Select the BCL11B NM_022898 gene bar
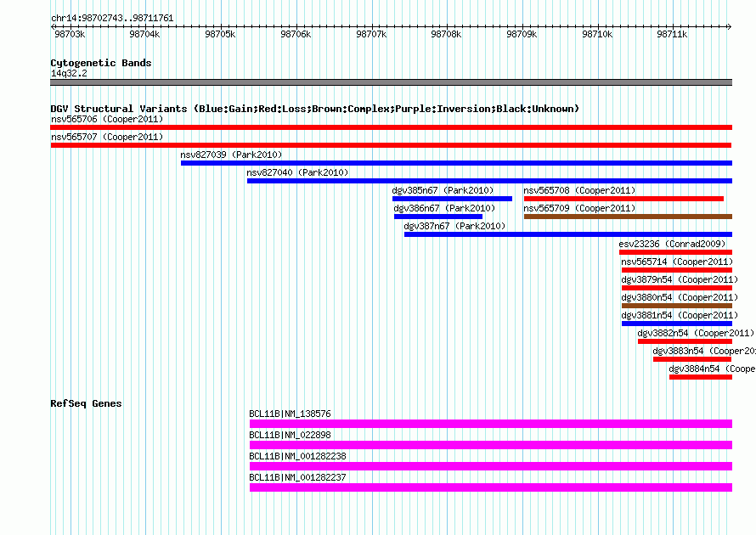This screenshot has width=756, height=535. pyautogui.click(x=491, y=445)
